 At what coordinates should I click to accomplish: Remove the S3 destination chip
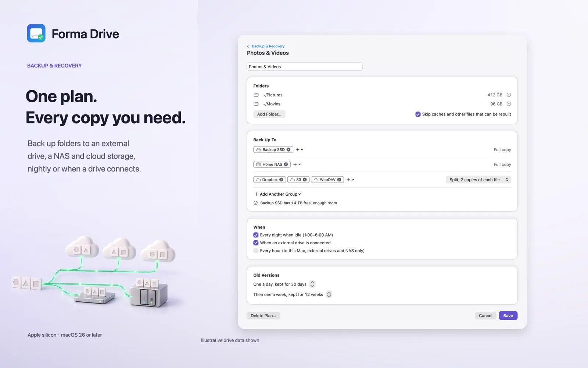tap(305, 180)
